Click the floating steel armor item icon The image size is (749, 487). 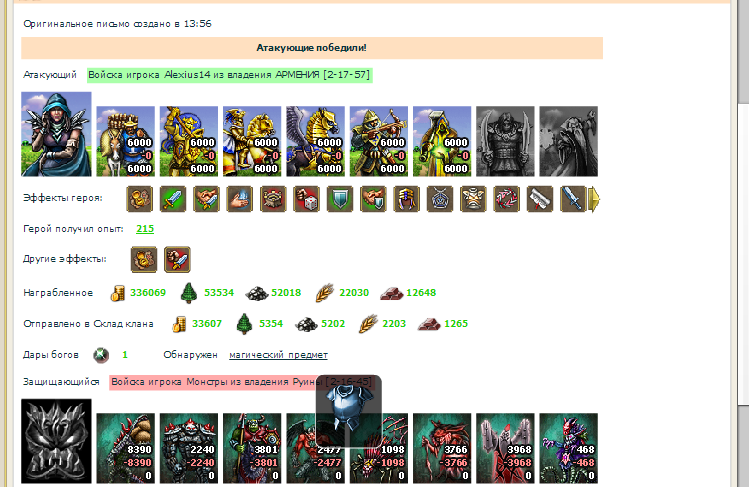349,411
